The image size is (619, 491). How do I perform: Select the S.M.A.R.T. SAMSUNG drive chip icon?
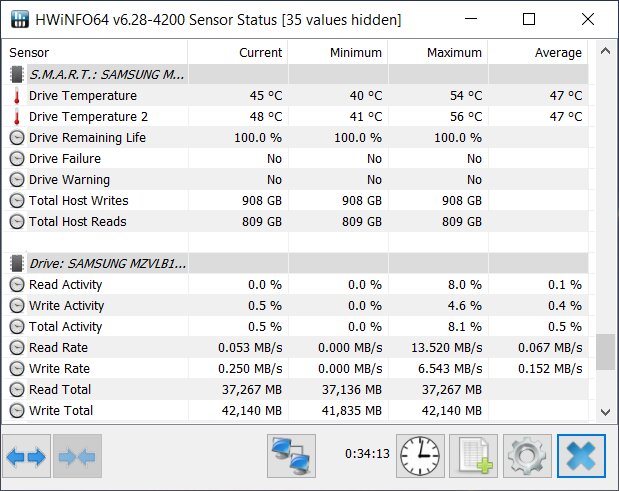tap(17, 74)
